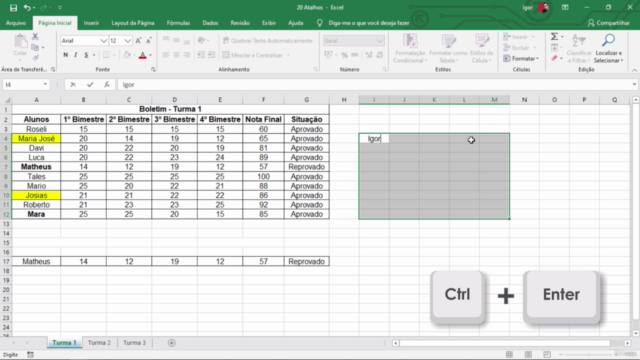This screenshot has height=360, width=640.
Task: Click the Compartilhar share button
Action: click(609, 23)
